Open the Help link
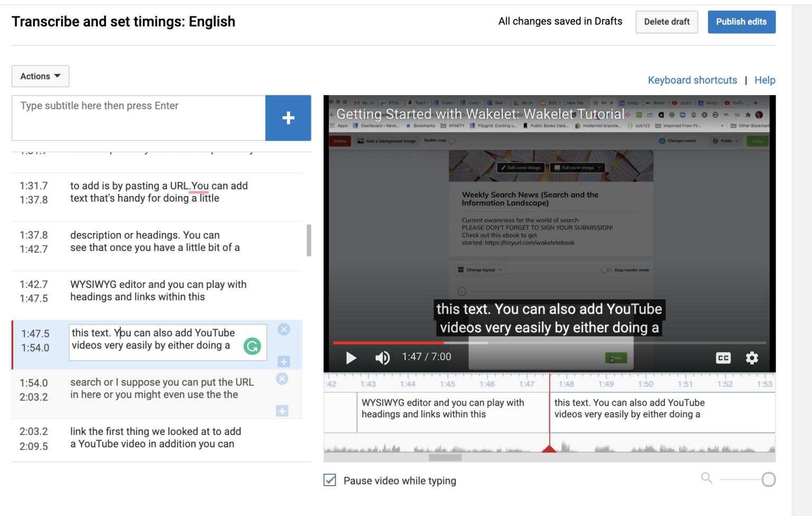Screen dimensions: 812x516 click(x=765, y=80)
